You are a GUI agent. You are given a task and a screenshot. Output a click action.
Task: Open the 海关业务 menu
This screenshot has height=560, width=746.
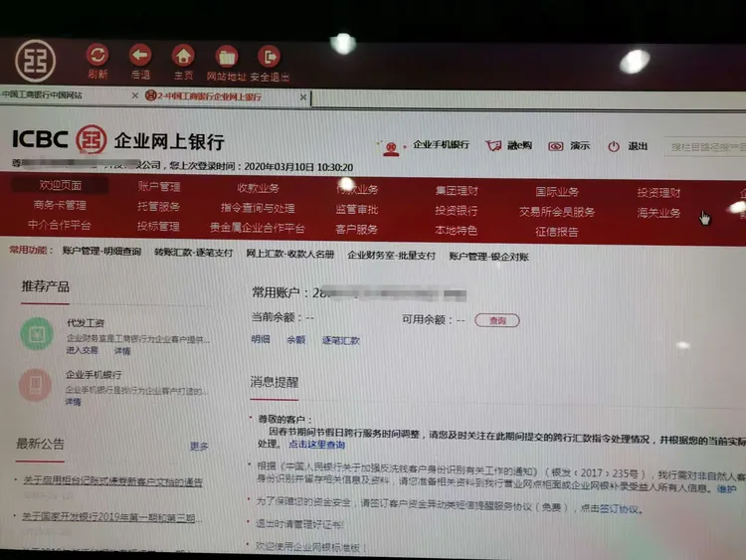click(x=658, y=213)
